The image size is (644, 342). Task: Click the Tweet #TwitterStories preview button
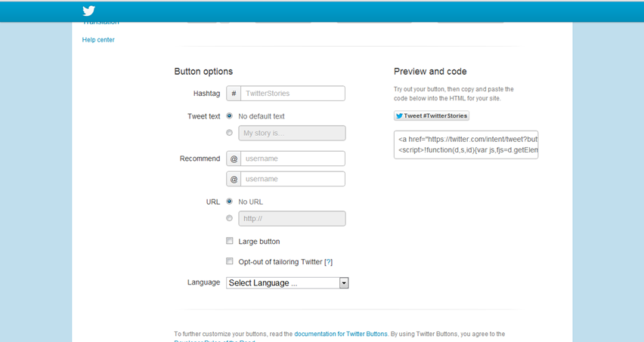pyautogui.click(x=432, y=116)
